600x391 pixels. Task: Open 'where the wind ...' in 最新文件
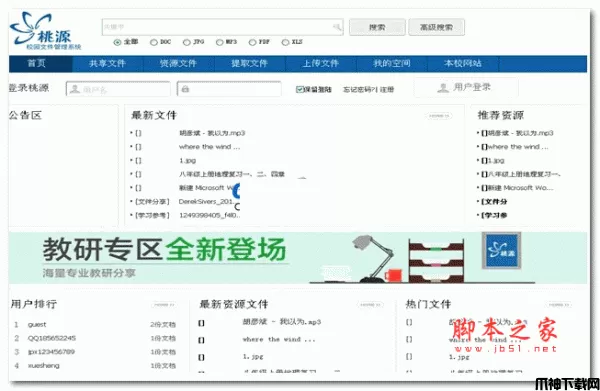click(x=210, y=147)
